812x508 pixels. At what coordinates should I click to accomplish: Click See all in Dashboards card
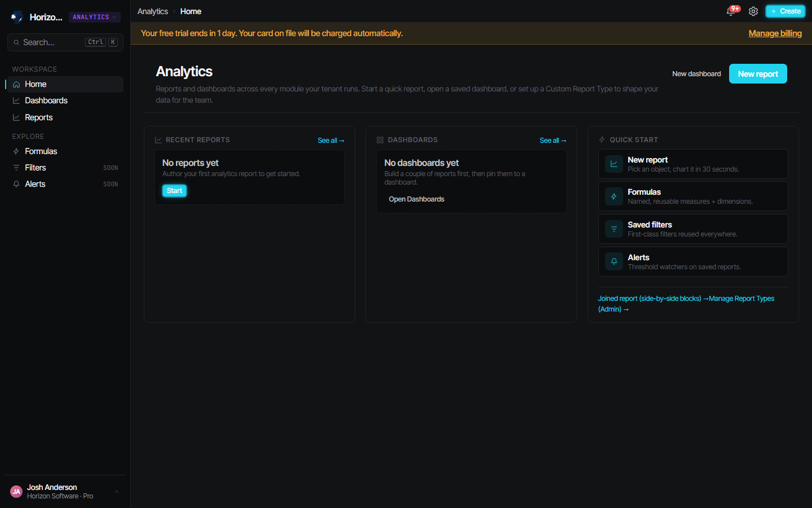pos(553,141)
